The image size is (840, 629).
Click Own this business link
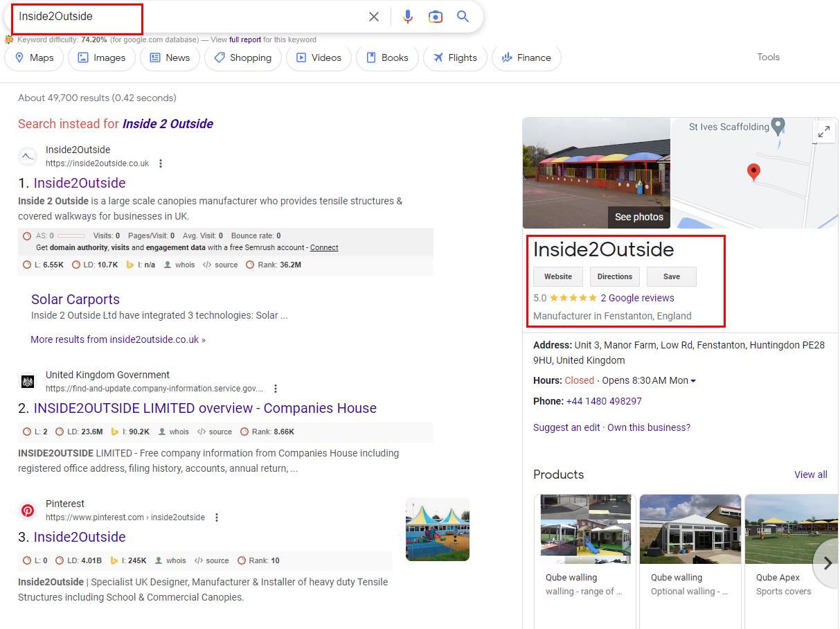(649, 427)
